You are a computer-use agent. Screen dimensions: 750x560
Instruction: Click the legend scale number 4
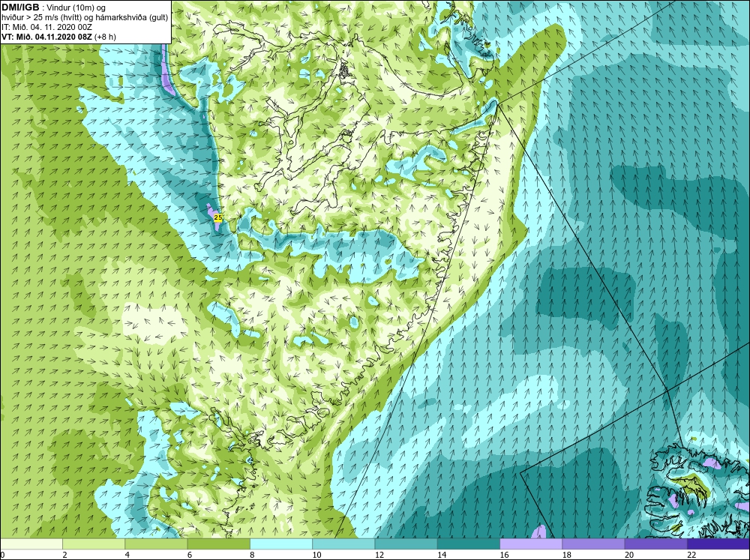pyautogui.click(x=127, y=555)
